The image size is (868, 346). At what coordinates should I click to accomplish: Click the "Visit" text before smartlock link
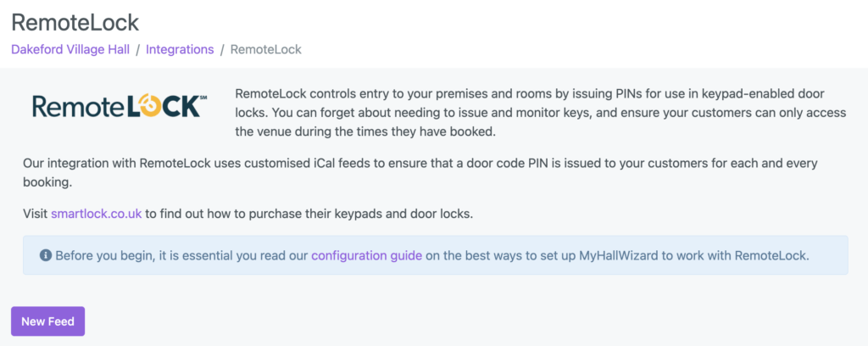pos(36,213)
